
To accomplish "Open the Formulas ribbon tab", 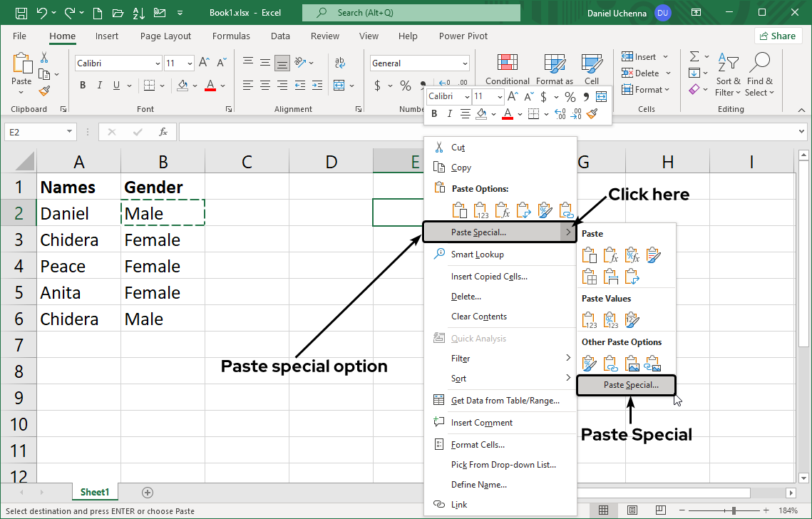I will (x=231, y=36).
